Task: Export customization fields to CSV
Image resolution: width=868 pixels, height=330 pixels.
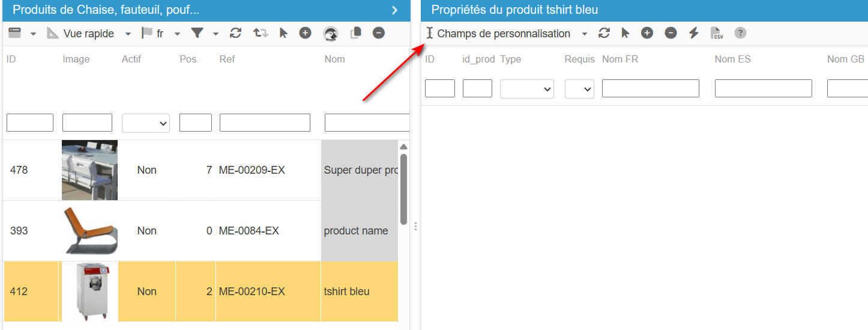Action: [717, 33]
